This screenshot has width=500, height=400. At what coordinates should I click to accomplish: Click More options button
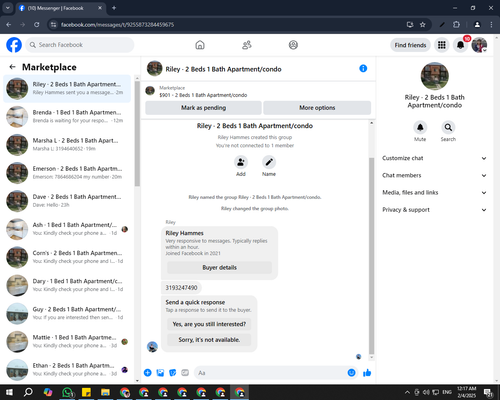click(x=317, y=108)
